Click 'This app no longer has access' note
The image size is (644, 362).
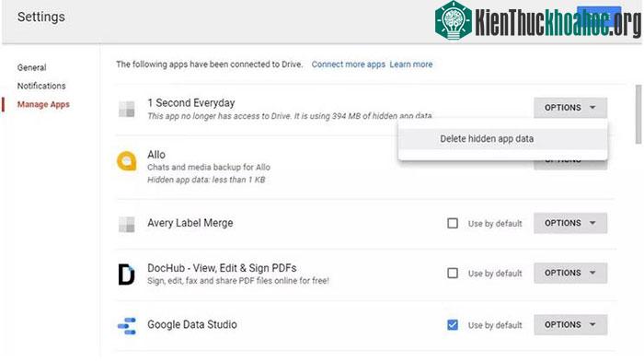tap(290, 116)
